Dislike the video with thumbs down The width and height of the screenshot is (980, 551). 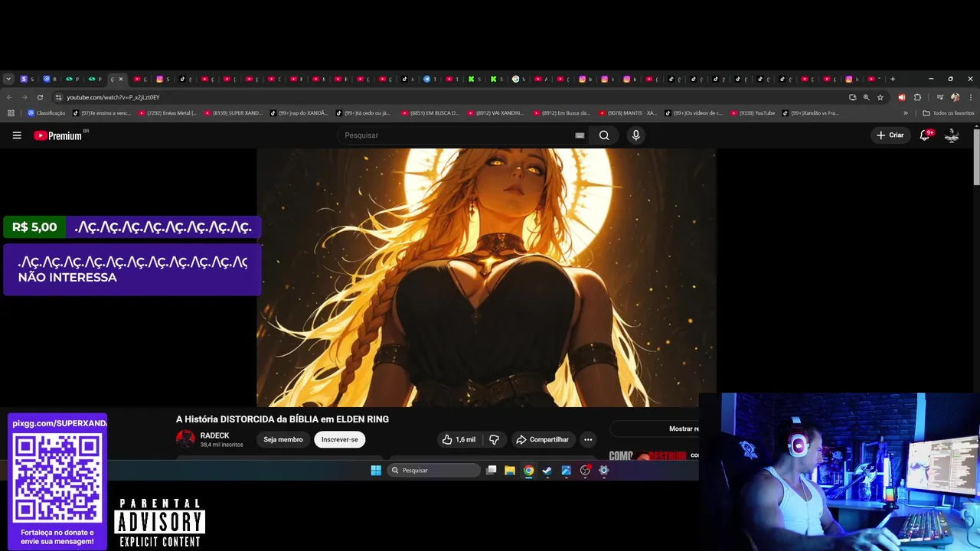(494, 439)
